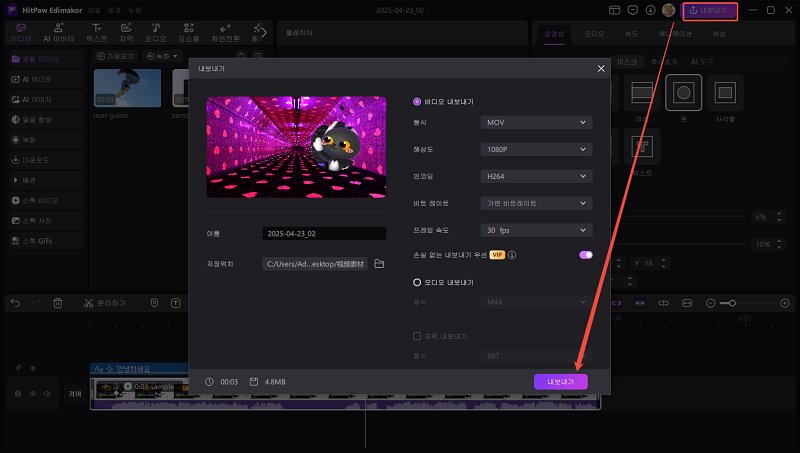Select the rectangle mask shape (사각형)

(x=725, y=92)
